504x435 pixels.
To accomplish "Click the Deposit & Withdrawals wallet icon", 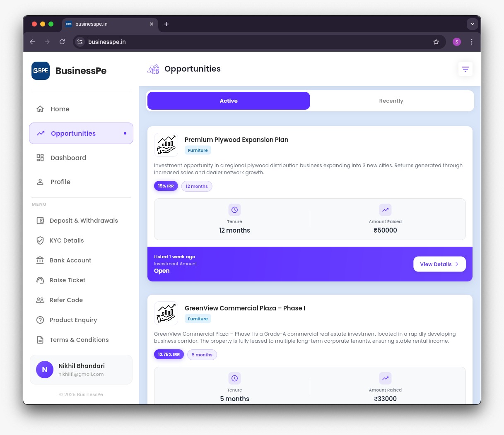I will click(x=40, y=221).
